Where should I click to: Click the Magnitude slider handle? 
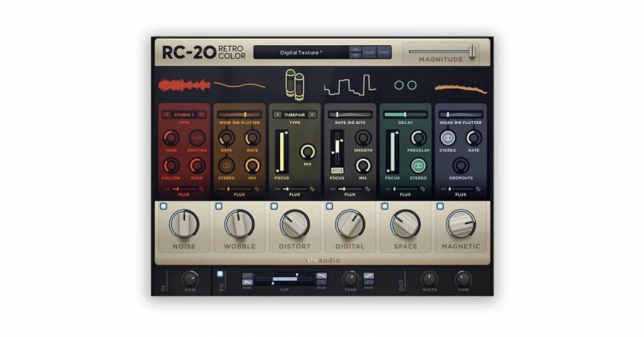[x=473, y=51]
